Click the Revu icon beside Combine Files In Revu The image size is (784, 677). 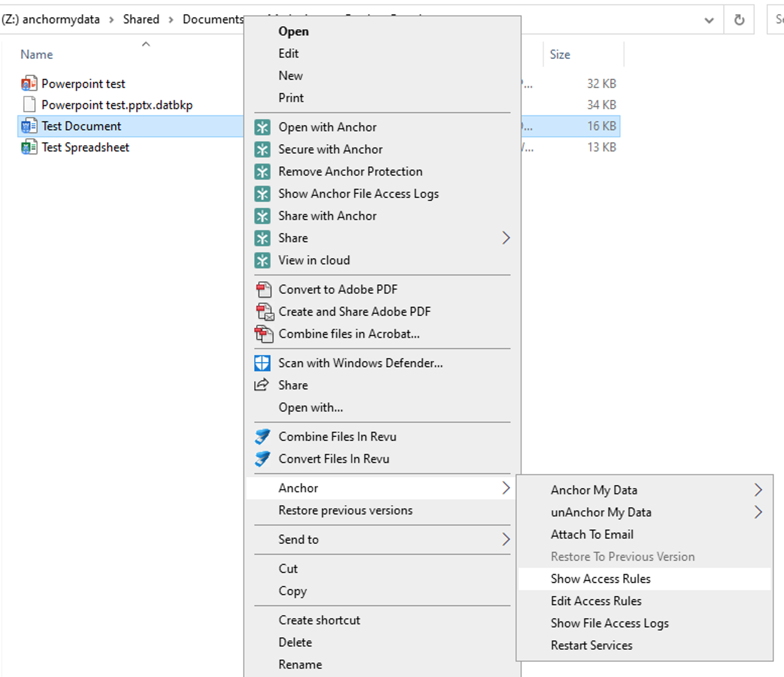[262, 436]
